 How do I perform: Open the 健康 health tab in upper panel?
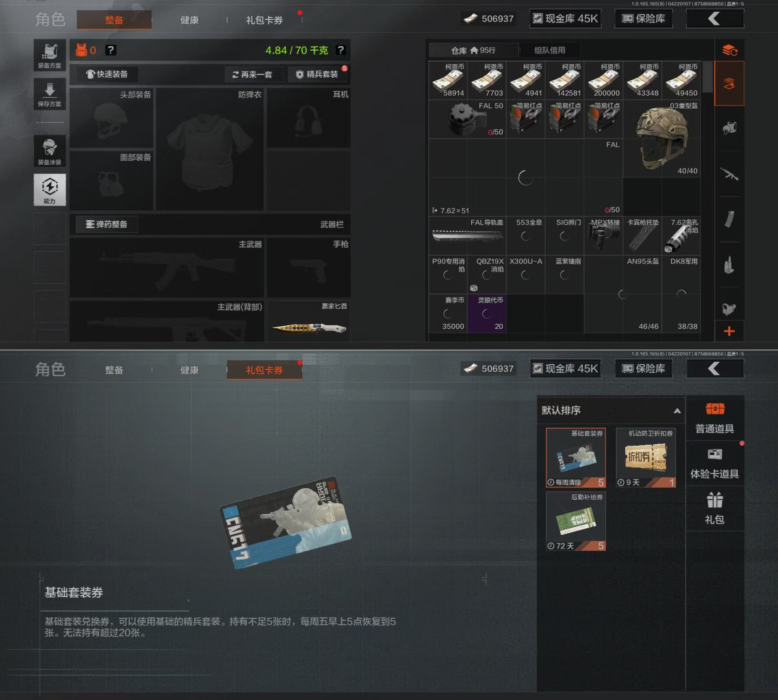tap(189, 20)
